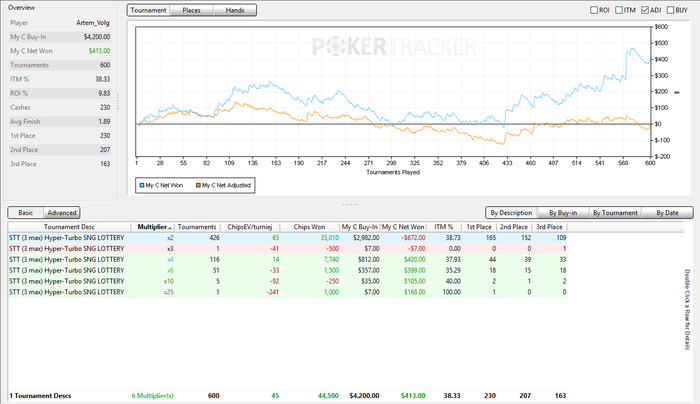The image size is (700, 404).
Task: Enable the ROI checkbox
Action: pyautogui.click(x=594, y=10)
